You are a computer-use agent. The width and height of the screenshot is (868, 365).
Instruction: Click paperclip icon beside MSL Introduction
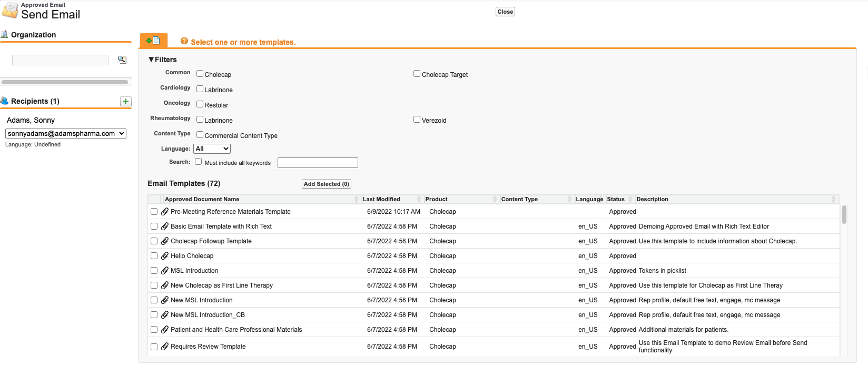[165, 271]
